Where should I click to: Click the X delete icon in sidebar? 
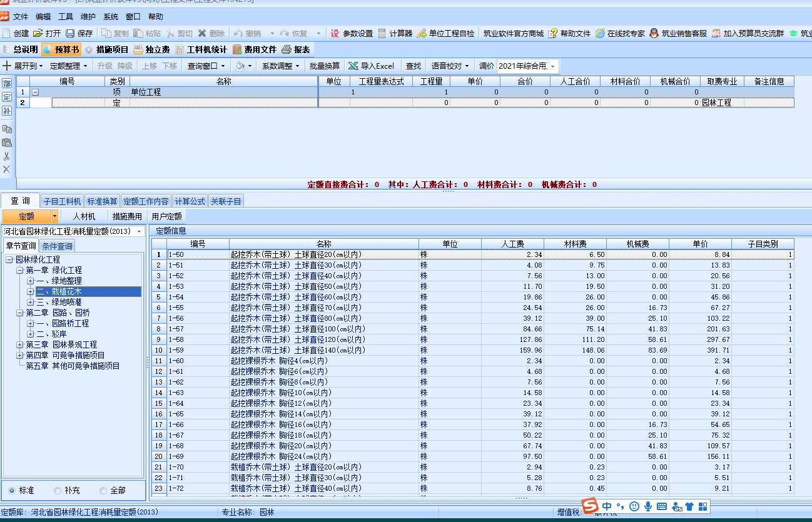click(x=7, y=169)
